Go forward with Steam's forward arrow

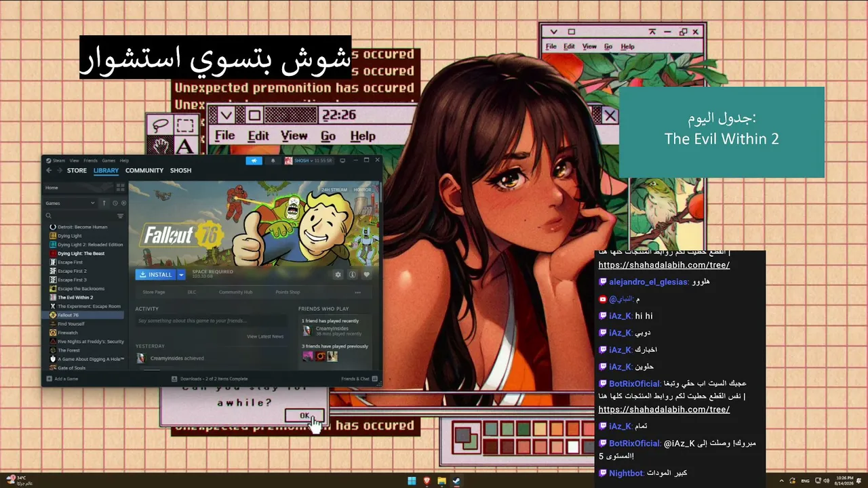(x=60, y=170)
